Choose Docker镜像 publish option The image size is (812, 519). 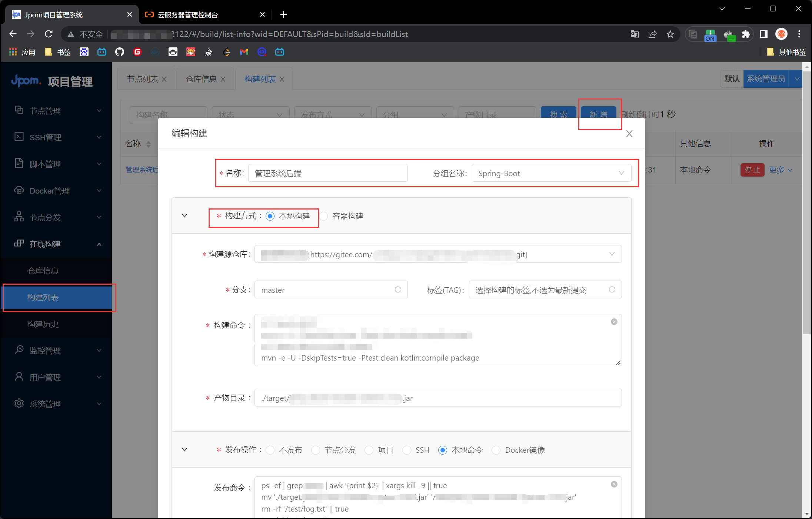coord(496,450)
